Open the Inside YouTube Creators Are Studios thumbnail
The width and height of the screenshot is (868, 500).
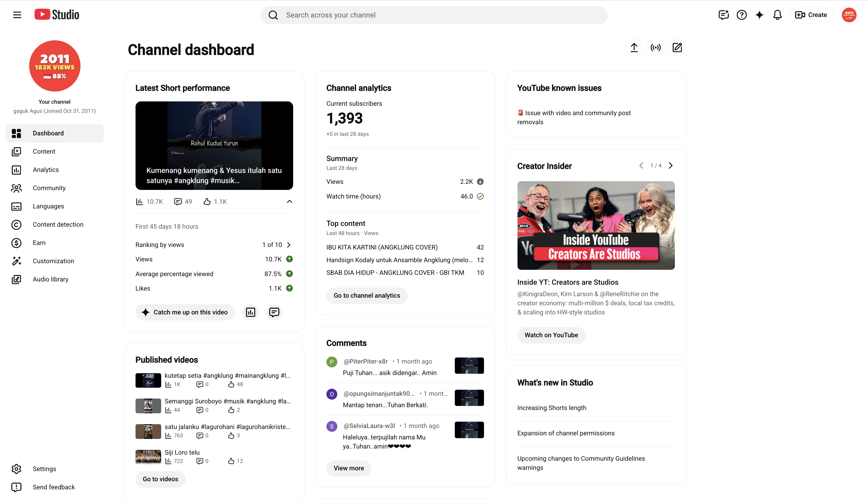[x=596, y=225]
